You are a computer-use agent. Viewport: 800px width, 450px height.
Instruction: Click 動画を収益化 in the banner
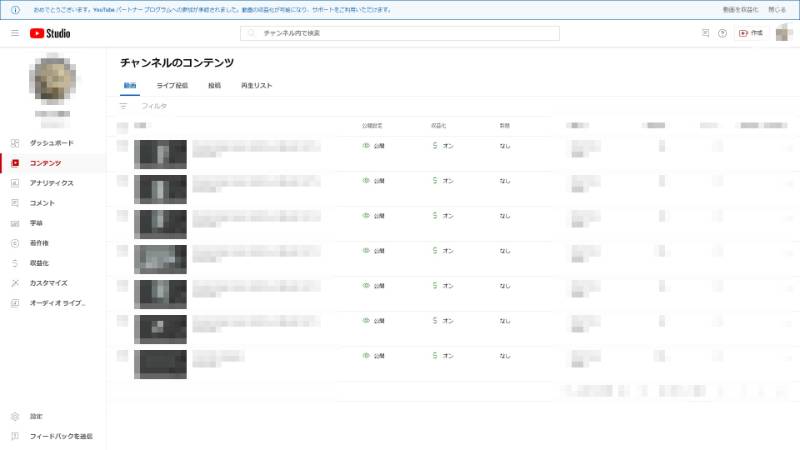coord(740,10)
